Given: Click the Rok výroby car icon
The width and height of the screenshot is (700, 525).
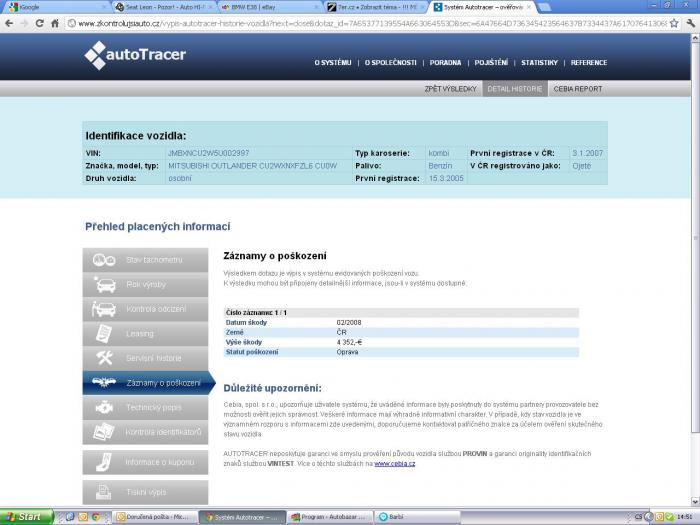Looking at the screenshot, I should 104,285.
